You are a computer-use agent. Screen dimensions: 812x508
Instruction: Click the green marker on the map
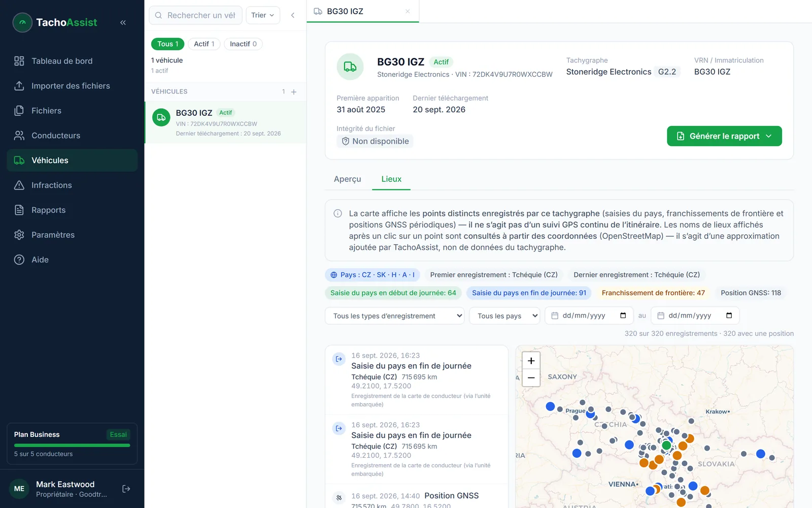pyautogui.click(x=666, y=446)
